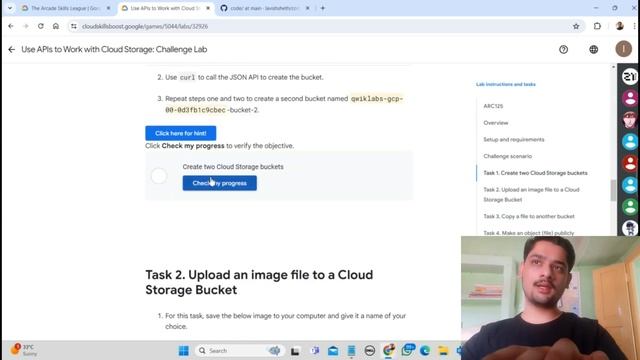This screenshot has width=640, height=360.
Task: Open the weather widget on the taskbar
Action: [24, 350]
